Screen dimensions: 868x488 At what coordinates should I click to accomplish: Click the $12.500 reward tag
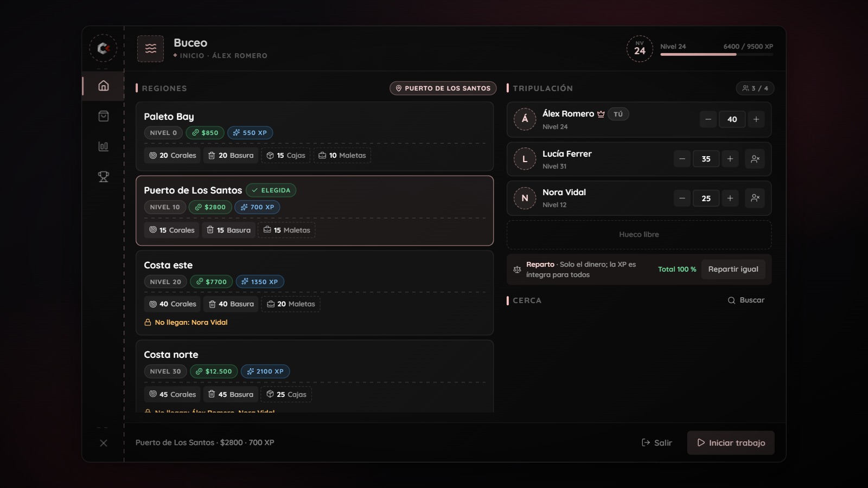[214, 371]
